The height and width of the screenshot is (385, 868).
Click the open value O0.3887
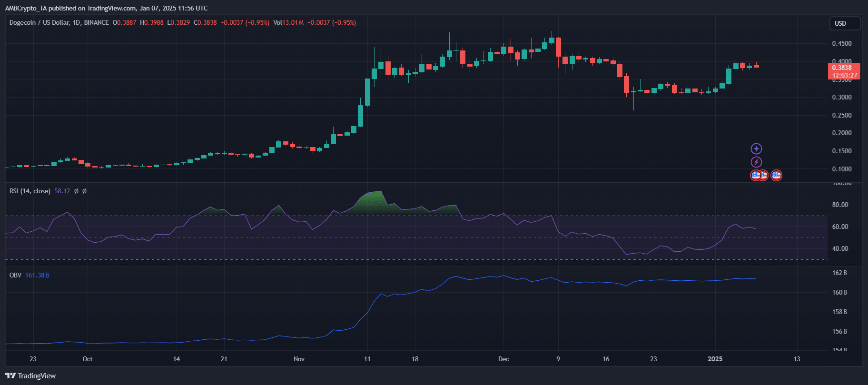pyautogui.click(x=125, y=22)
